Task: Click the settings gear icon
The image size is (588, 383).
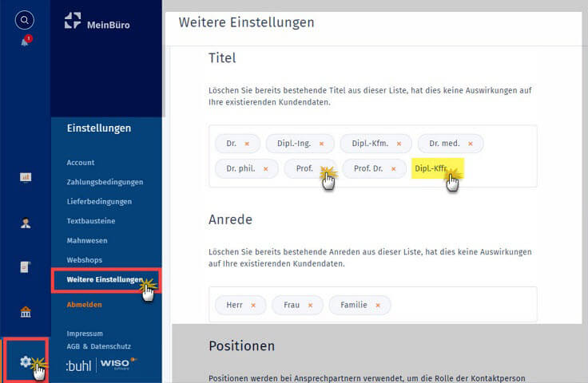Action: [26, 361]
